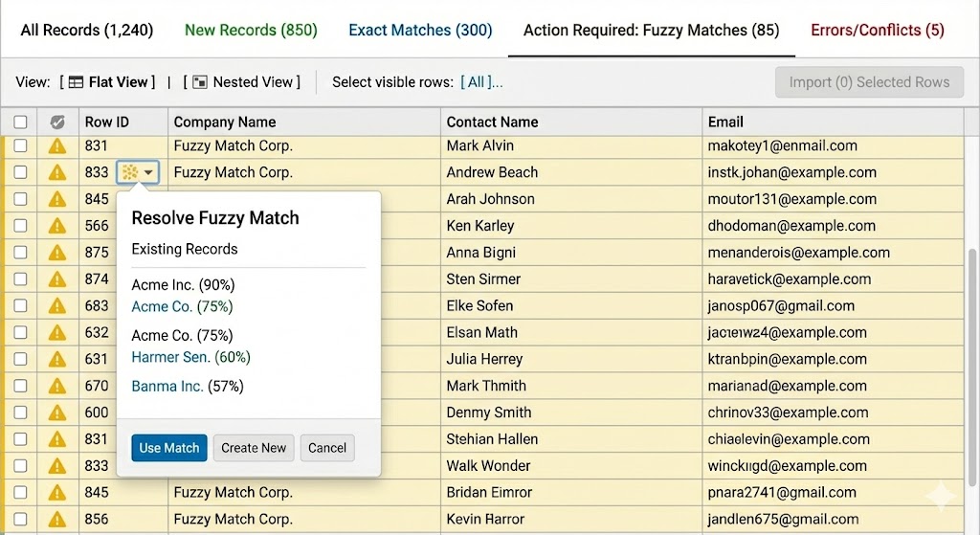Collapse the dropdown arrow next to row 833
This screenshot has width=980, height=535.
150,173
